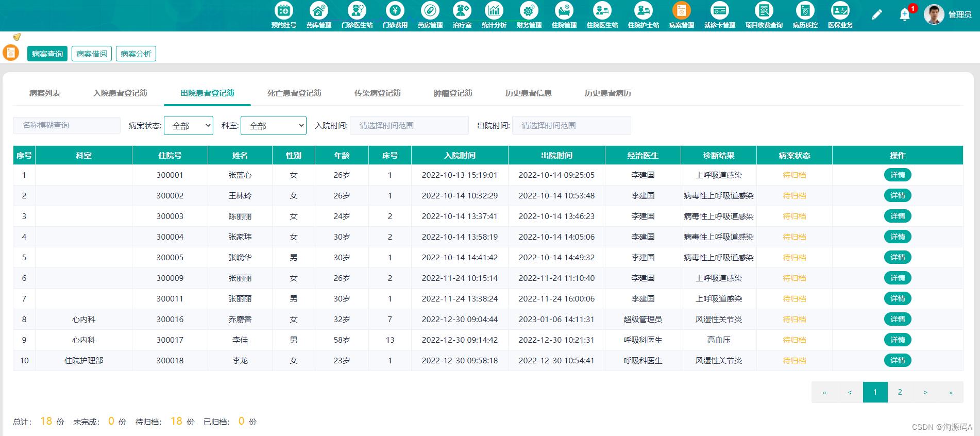
Task: Click the 高血压 diagnosis cell
Action: pos(719,340)
